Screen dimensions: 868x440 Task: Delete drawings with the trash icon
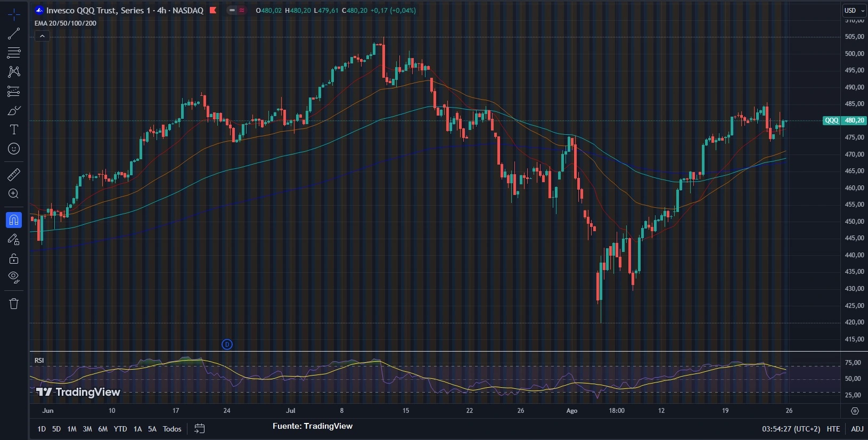point(14,304)
